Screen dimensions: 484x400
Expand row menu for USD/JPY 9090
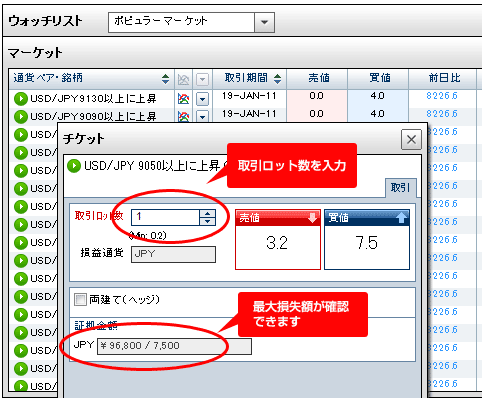(202, 116)
